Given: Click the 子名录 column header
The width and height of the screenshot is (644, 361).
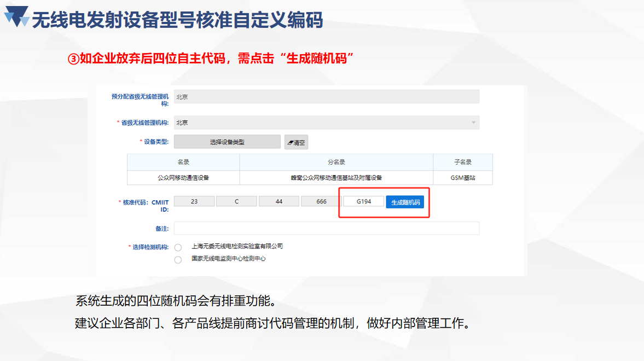Looking at the screenshot, I should point(462,162).
